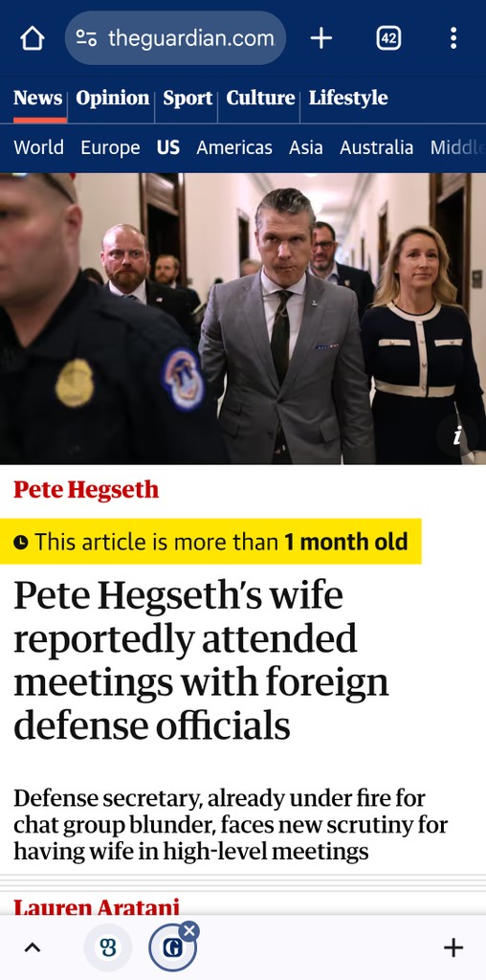Open the three-dot browser menu
The width and height of the screenshot is (486, 980).
(453, 38)
